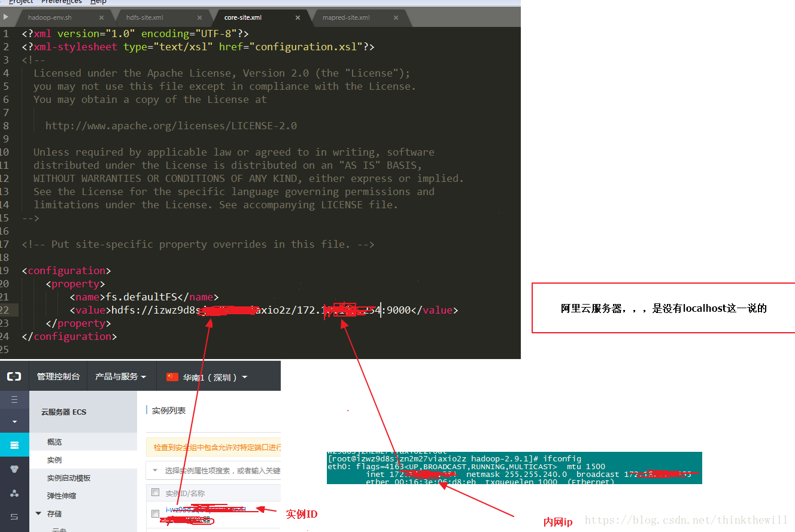This screenshot has height=532, width=795.
Task: Click the tab scroll arrow in Sublime
Action: 6,17
